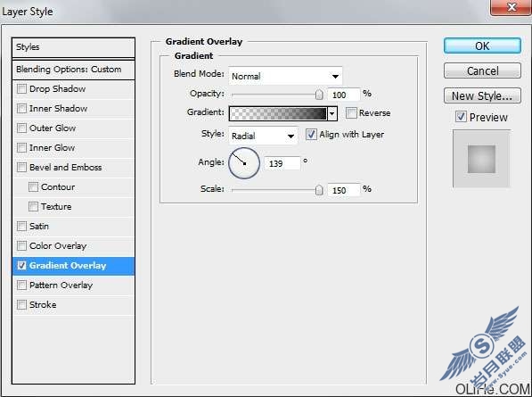Open the Blend Mode dropdown
Image resolution: width=532 pixels, height=397 pixels.
pos(285,76)
